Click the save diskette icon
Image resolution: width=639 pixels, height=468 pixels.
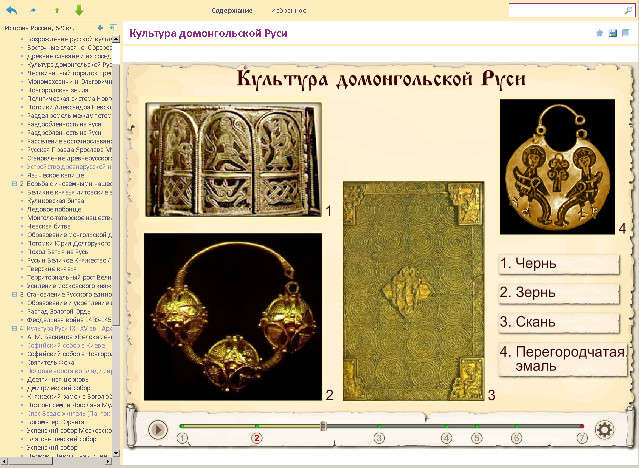(613, 33)
